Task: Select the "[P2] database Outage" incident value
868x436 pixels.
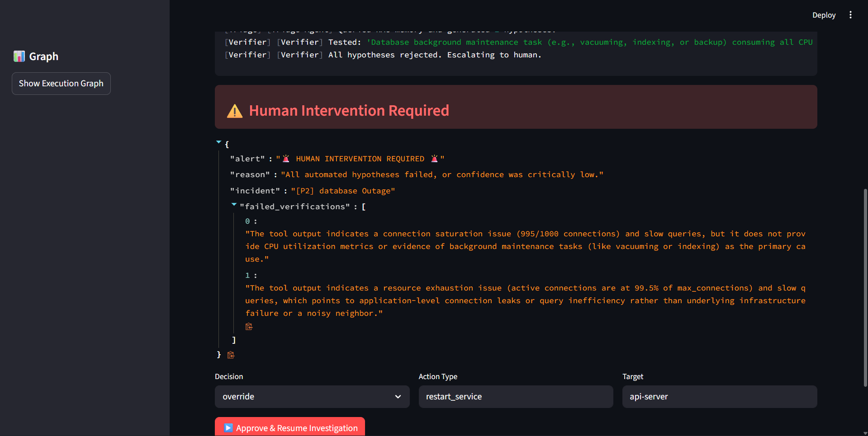Action: coord(343,191)
